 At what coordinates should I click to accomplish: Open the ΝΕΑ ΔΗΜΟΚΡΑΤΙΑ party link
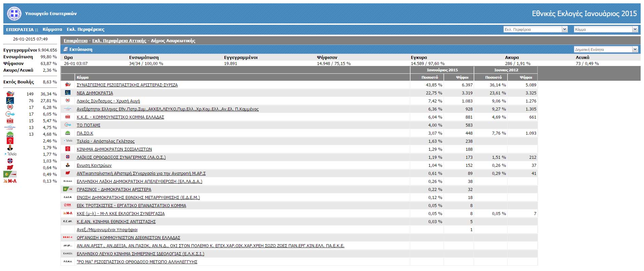(x=95, y=93)
